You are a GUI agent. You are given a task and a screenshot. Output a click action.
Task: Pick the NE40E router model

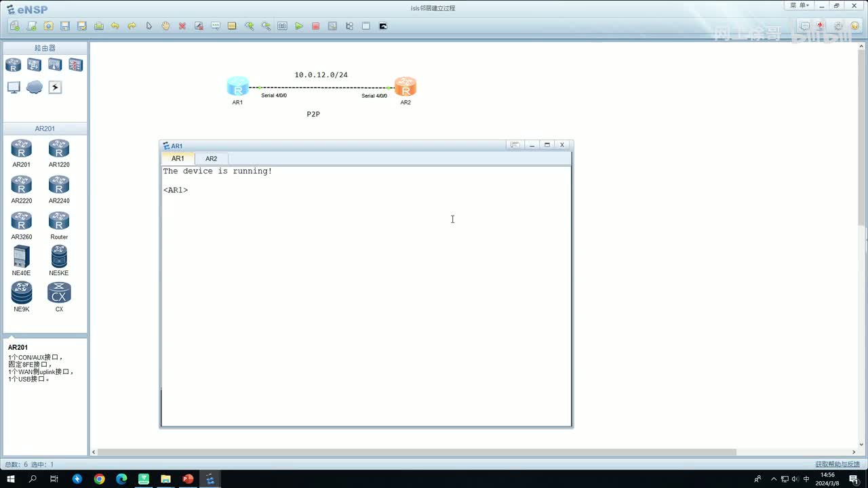pos(21,262)
